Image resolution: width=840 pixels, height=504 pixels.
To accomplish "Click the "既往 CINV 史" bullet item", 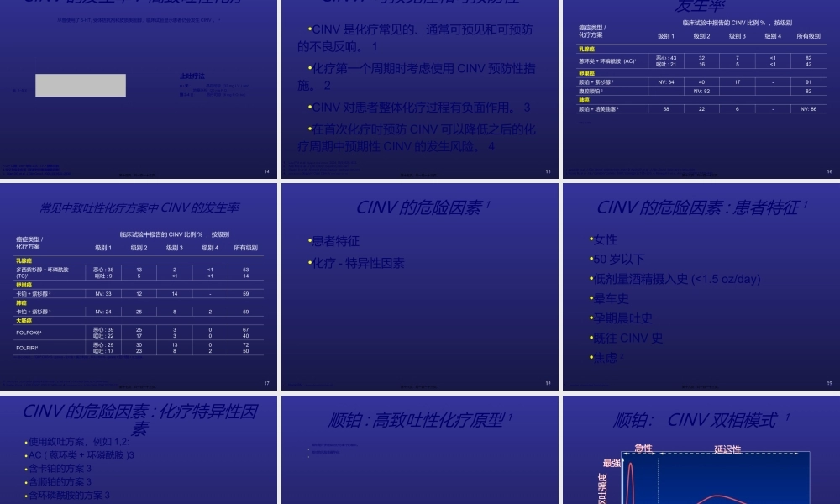I will coord(627,338).
